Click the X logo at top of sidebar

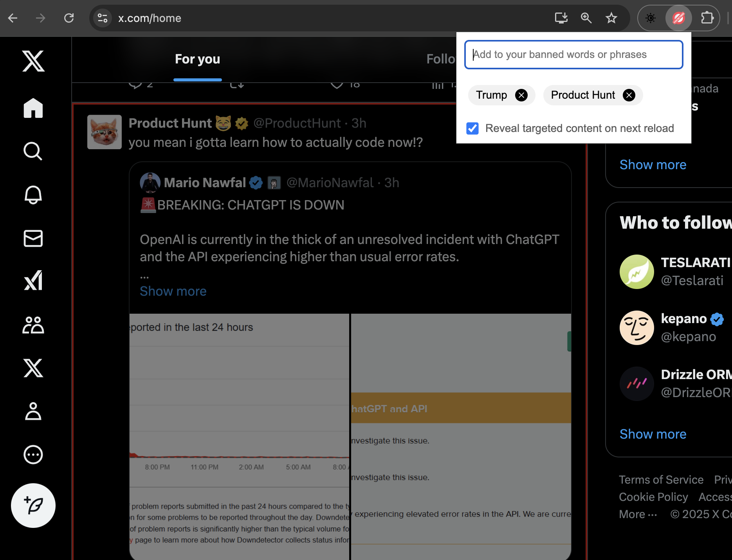(x=33, y=61)
